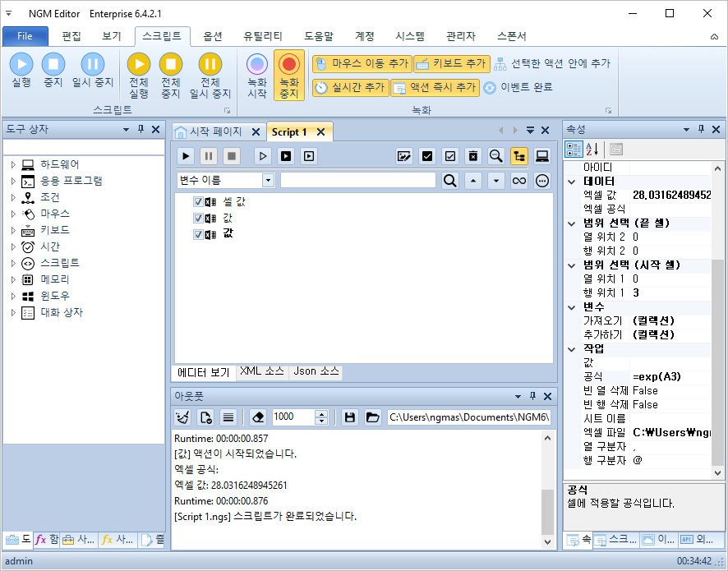The height and width of the screenshot is (571, 728).
Task: Uncheck the bold 값 action checkbox
Action: click(198, 234)
